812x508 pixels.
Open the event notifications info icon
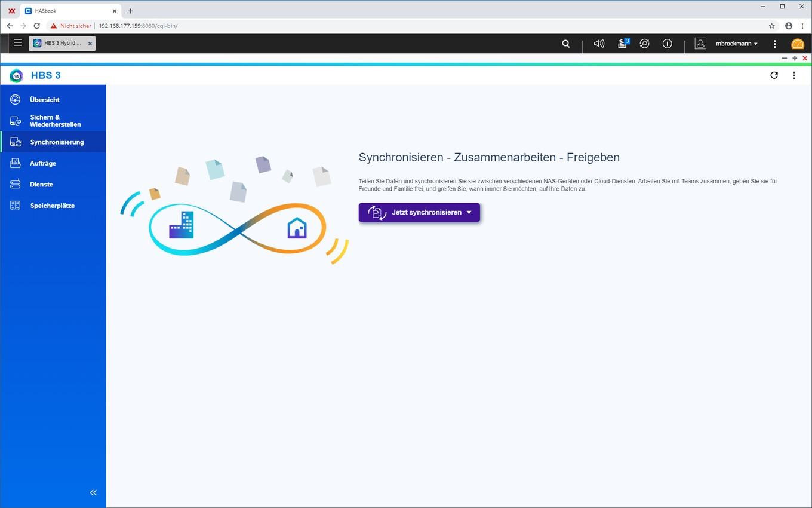point(668,44)
